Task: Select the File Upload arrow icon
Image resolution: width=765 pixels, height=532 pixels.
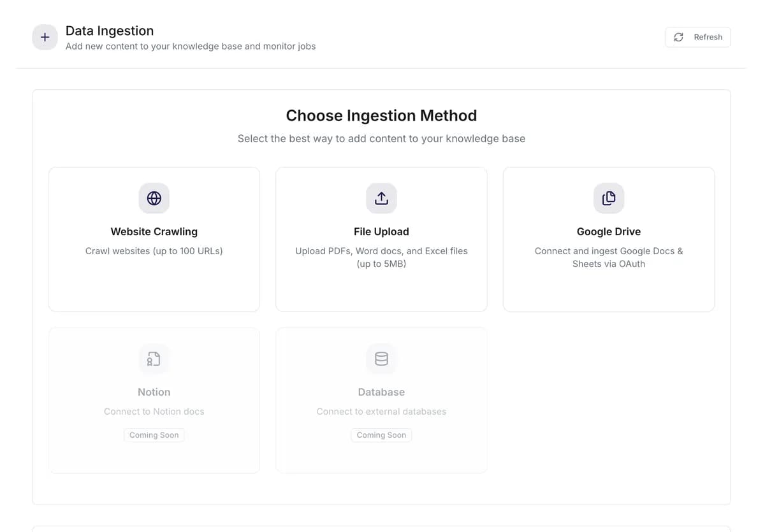Action: pyautogui.click(x=381, y=198)
